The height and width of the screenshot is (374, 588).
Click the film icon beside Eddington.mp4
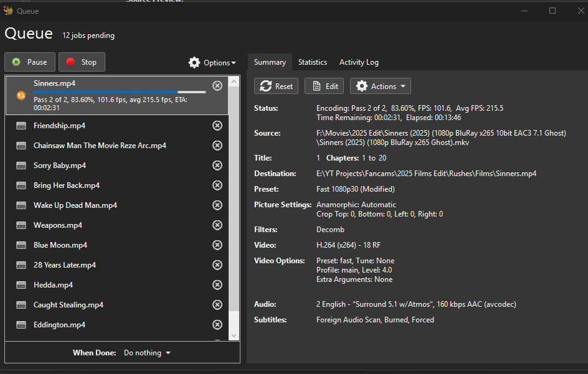coord(21,325)
